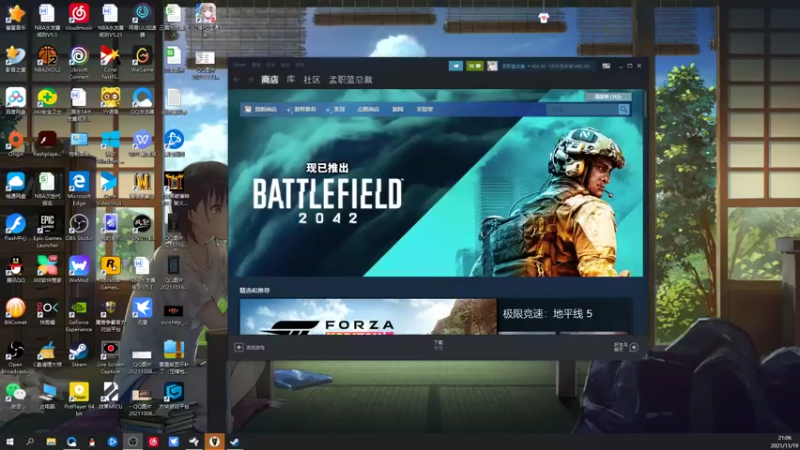This screenshot has width=800, height=450.
Task: Launch Origin from the desktop
Action: coord(15,143)
